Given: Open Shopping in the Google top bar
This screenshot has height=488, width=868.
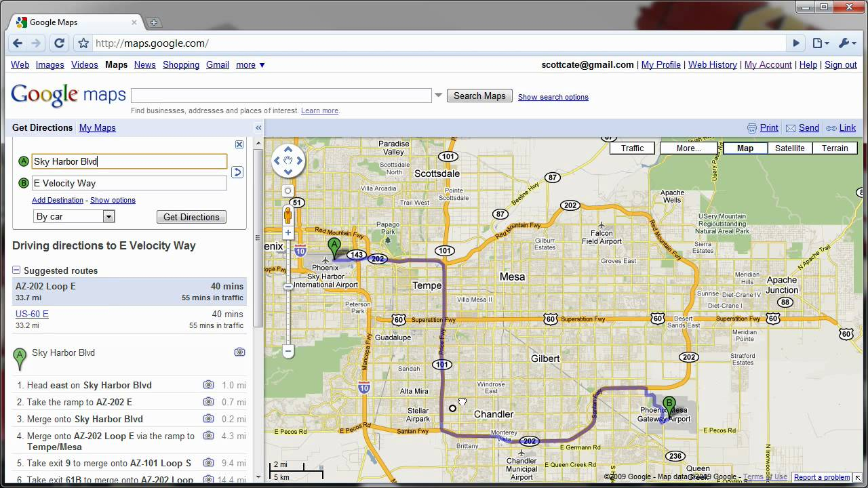Looking at the screenshot, I should 181,65.
